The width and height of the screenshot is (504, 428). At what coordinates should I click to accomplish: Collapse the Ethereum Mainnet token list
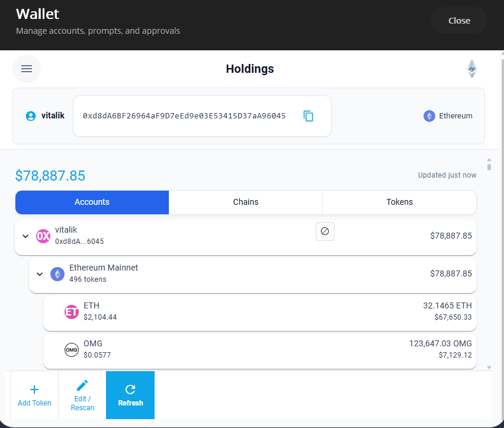(x=40, y=274)
